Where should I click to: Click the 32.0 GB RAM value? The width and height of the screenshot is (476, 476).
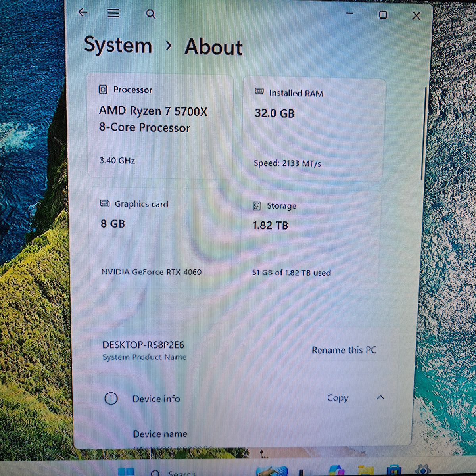274,113
